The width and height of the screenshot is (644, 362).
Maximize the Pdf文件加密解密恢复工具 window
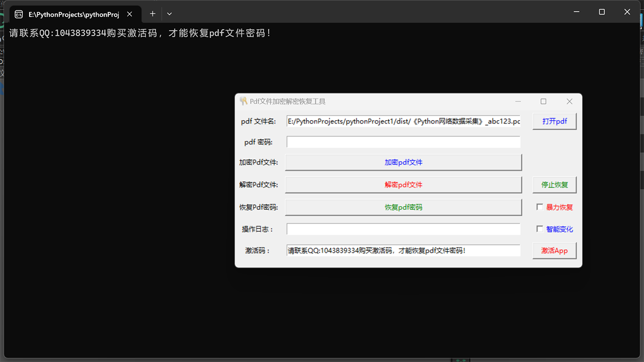tap(543, 101)
